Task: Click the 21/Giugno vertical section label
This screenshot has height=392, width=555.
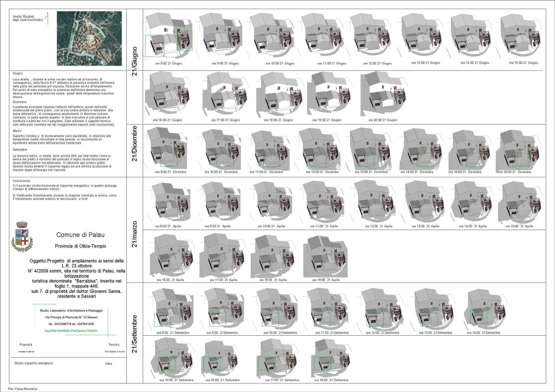Action: click(x=134, y=61)
